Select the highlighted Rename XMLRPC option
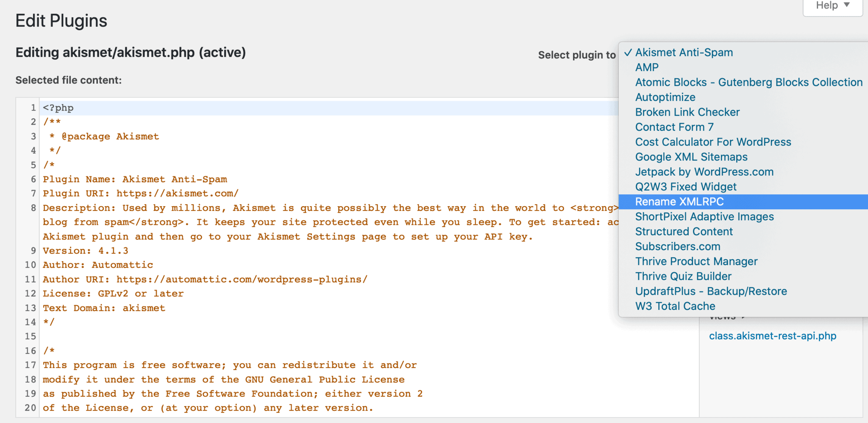Image resolution: width=868 pixels, height=423 pixels. (x=743, y=202)
